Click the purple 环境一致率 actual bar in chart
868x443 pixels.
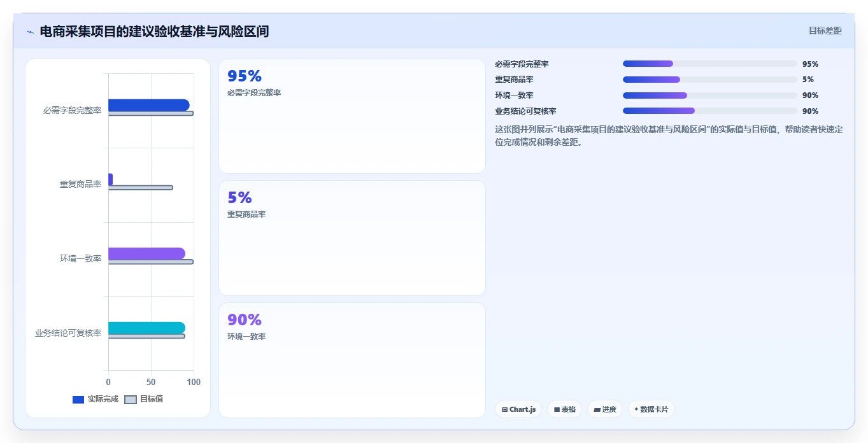pyautogui.click(x=146, y=253)
